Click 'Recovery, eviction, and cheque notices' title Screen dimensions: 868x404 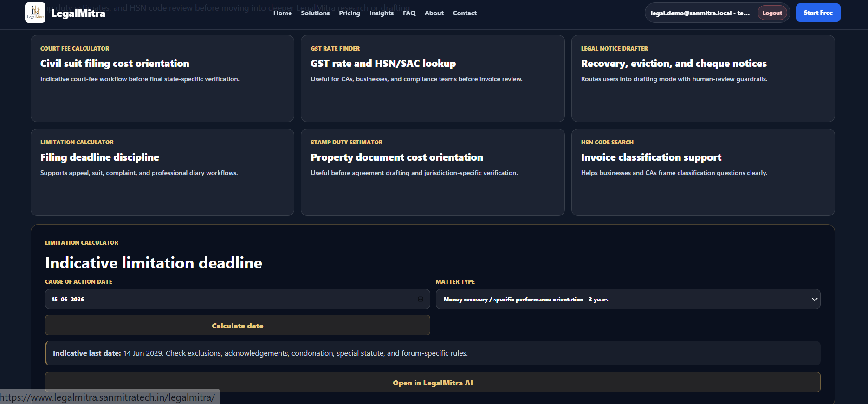tap(674, 64)
